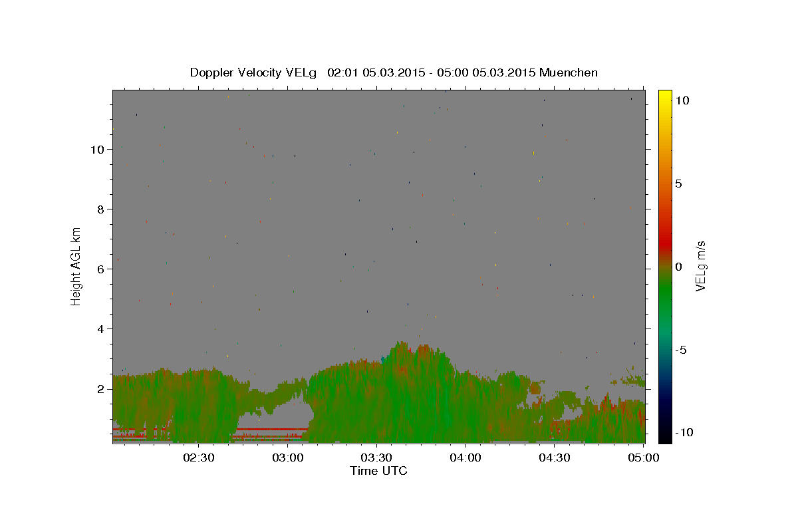Click the 04:30 time tick label
The image size is (798, 532).
[555, 458]
